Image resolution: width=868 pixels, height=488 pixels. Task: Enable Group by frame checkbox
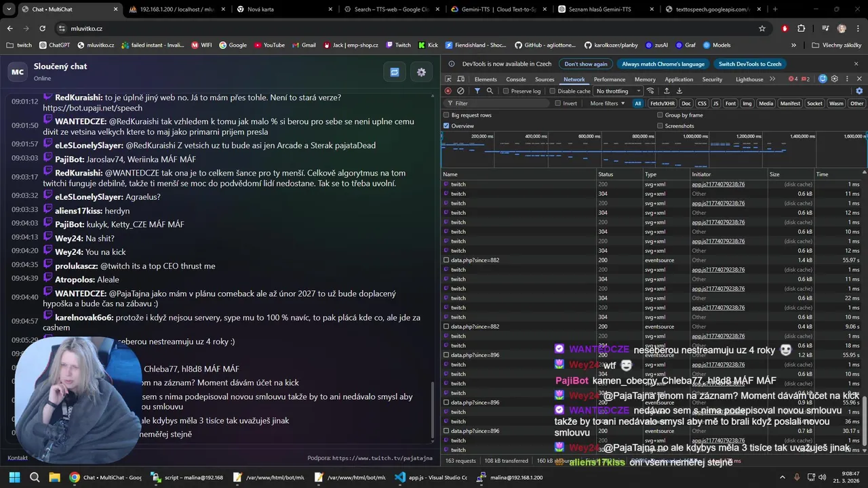[660, 115]
